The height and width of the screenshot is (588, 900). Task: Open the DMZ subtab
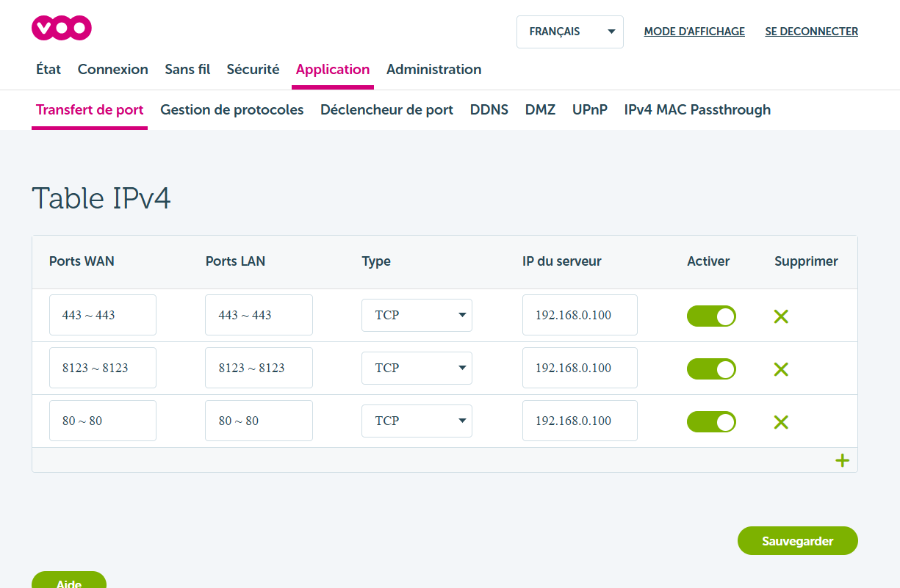coord(540,110)
